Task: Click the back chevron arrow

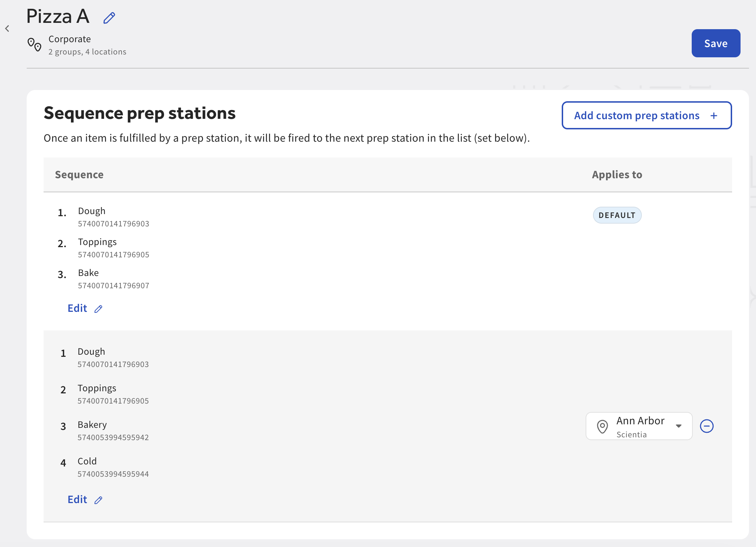Action: [x=7, y=28]
